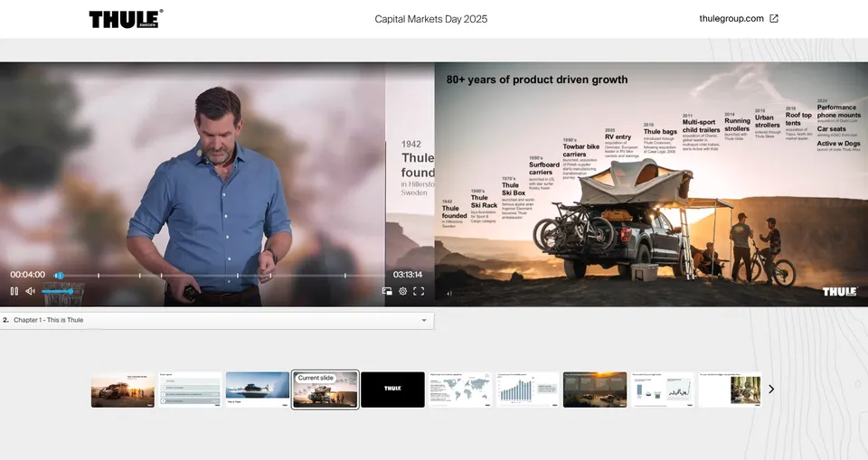The width and height of the screenshot is (868, 460).
Task: Select the world map slide thumbnail
Action: 460,390
